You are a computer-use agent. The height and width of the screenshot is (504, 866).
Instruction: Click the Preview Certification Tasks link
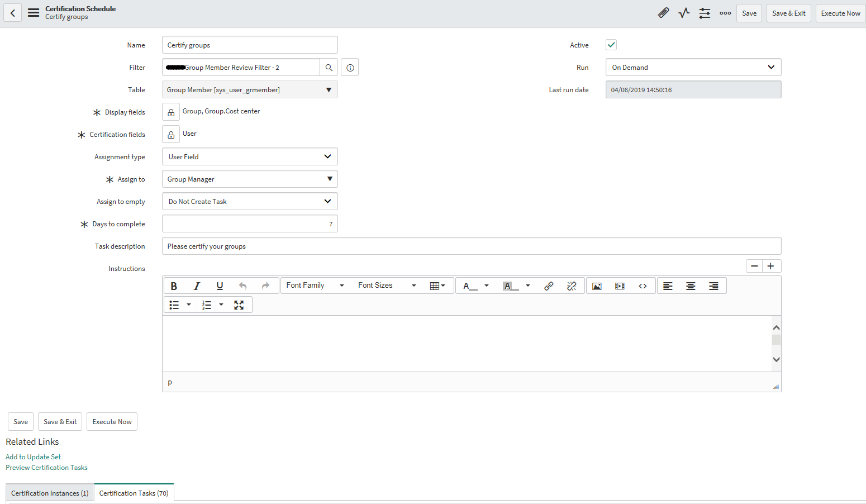click(x=46, y=467)
